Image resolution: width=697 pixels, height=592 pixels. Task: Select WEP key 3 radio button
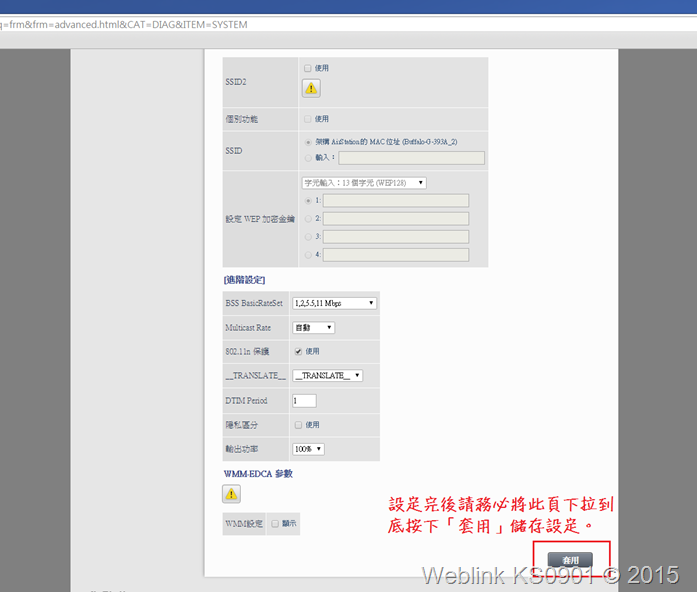point(308,237)
